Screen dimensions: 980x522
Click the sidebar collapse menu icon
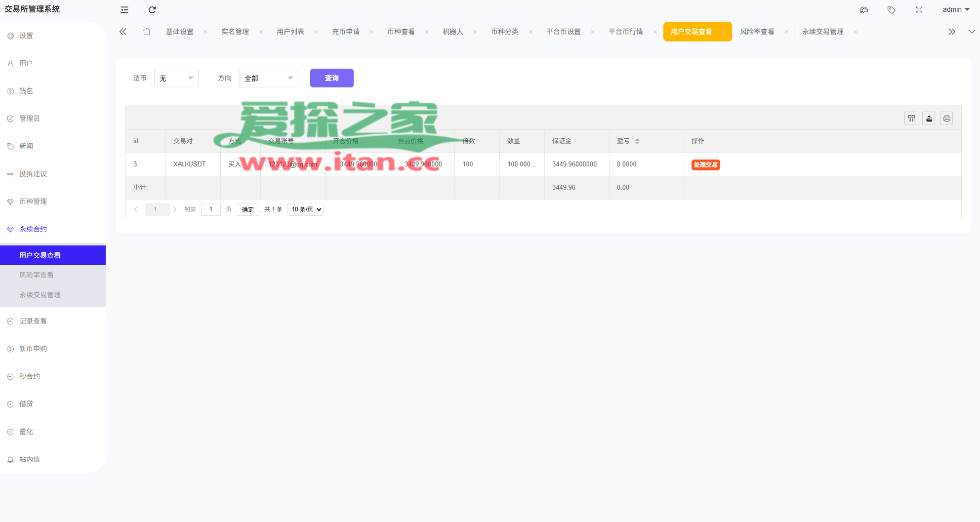(x=124, y=10)
